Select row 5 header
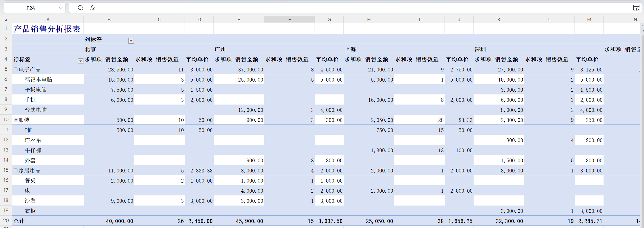The height and width of the screenshot is (228, 644). pos(6,69)
